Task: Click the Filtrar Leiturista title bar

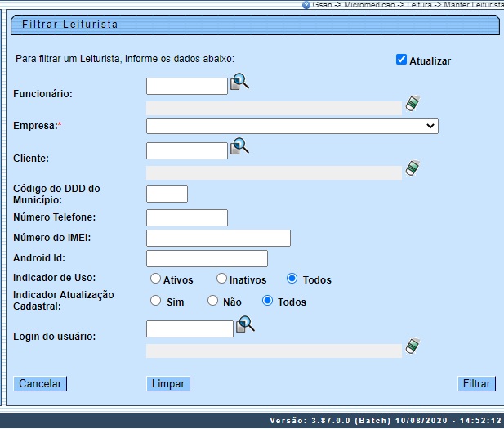Action: [x=255, y=25]
